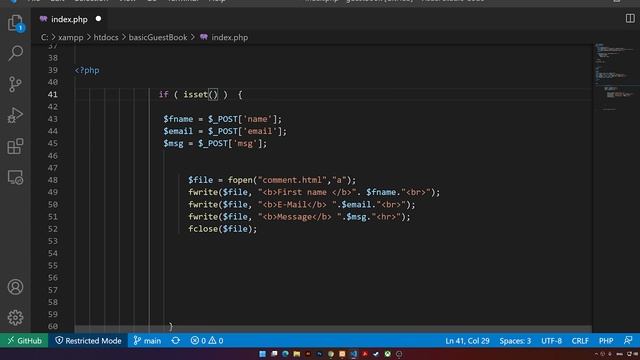640x360 pixels.
Task: Click line number 48 in the gutter
Action: click(x=53, y=180)
